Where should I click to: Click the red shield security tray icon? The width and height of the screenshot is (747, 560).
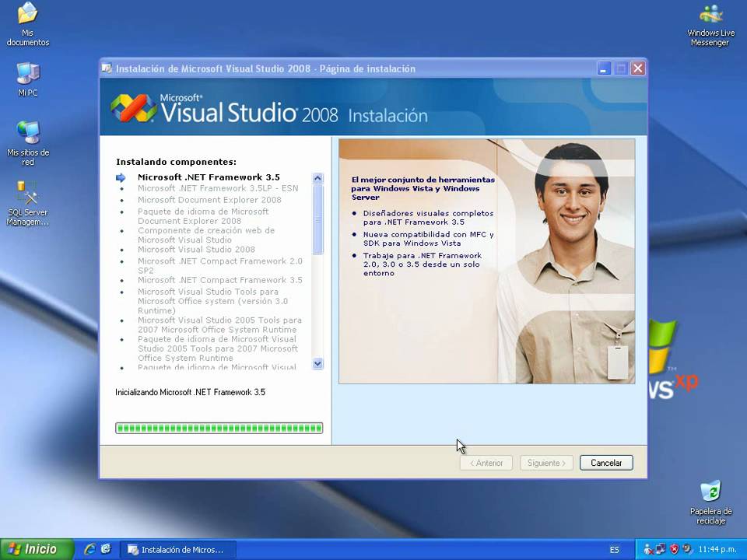(x=674, y=550)
